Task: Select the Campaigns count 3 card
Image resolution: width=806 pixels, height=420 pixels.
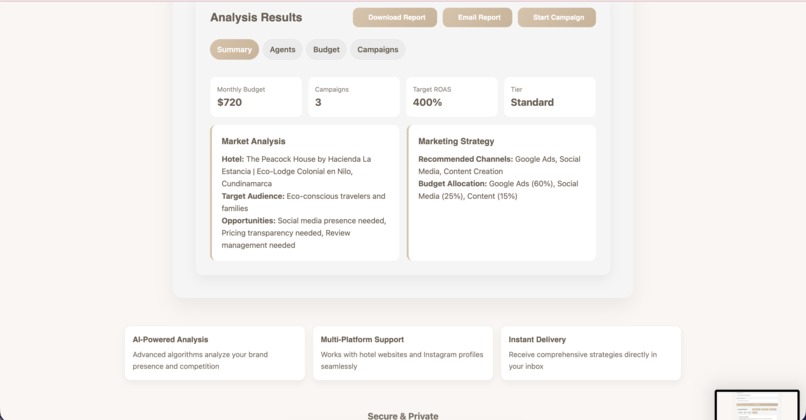Action: pyautogui.click(x=354, y=97)
